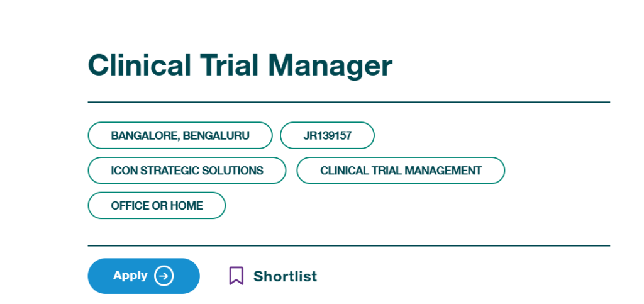Click the Office or Home tag

click(157, 206)
